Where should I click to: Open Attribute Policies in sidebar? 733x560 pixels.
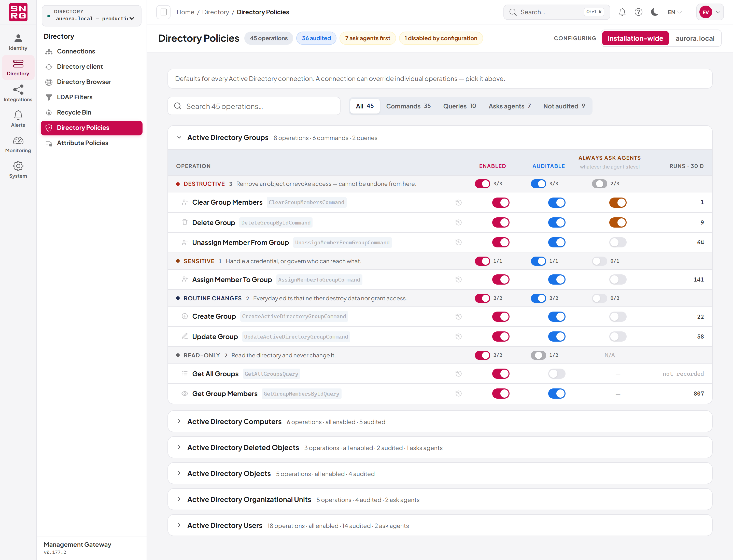pyautogui.click(x=92, y=143)
